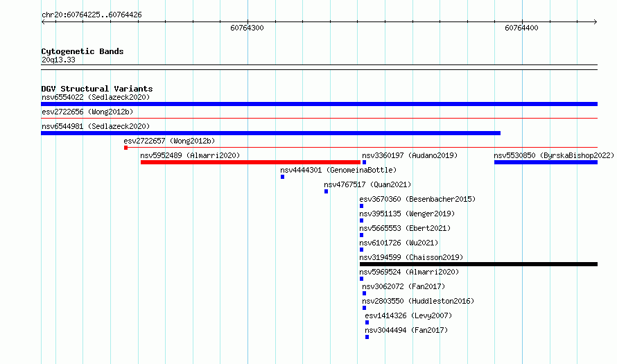The height and width of the screenshot is (364, 617).
Task: Click the blue marker under nsv4444301 (GenomeinaBottle)
Action: (x=282, y=177)
